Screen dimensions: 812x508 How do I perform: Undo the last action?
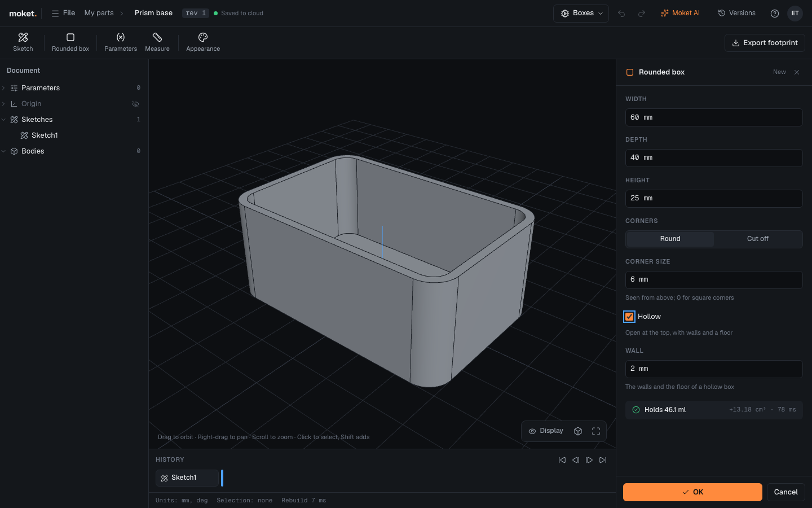[x=621, y=14]
